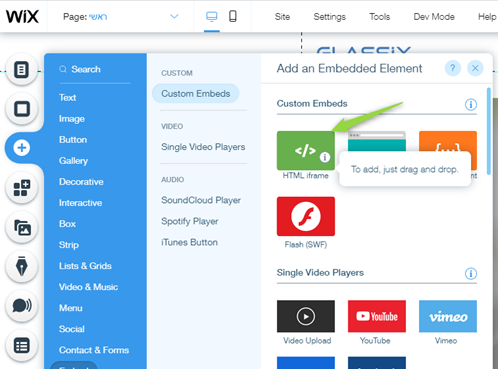
Task: Select the orange custom element thumbnail
Action: pos(448,142)
